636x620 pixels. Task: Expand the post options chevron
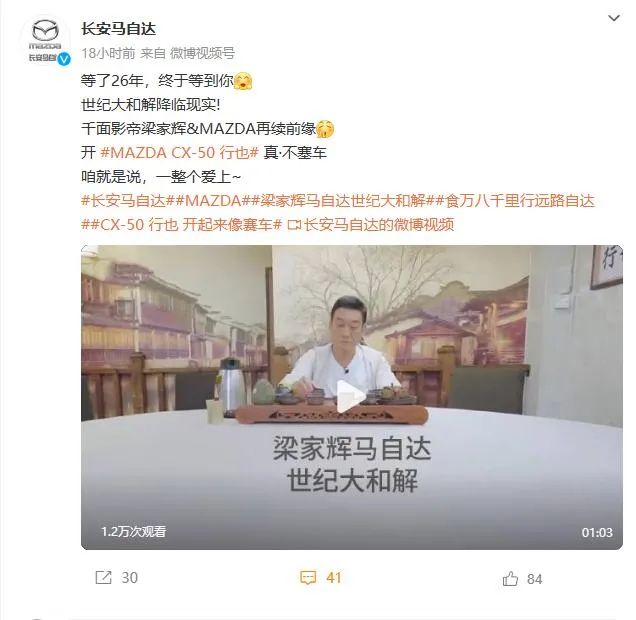pyautogui.click(x=614, y=18)
